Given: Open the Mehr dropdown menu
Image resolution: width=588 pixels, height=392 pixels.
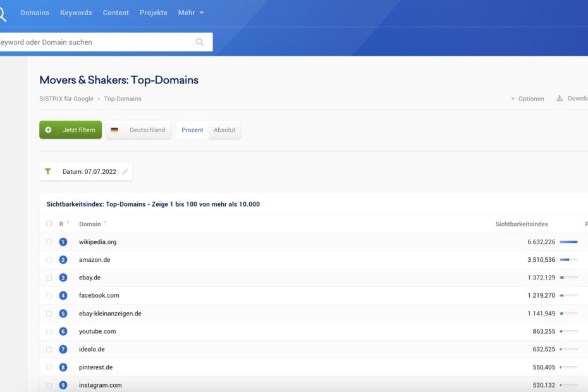Looking at the screenshot, I should [x=191, y=13].
